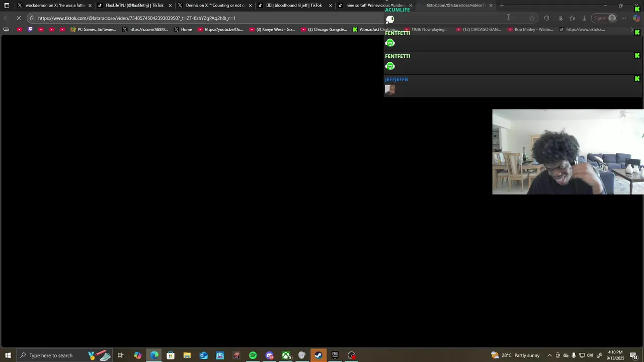Close the FlaxLifeTNJ TikTok tab
The height and width of the screenshot is (362, 644).
click(x=170, y=6)
